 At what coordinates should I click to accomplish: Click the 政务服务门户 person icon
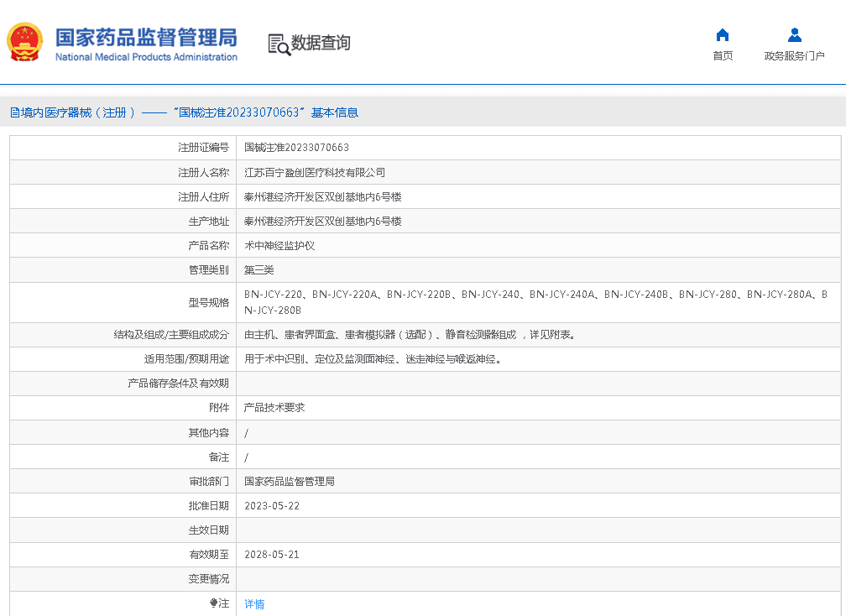[794, 35]
